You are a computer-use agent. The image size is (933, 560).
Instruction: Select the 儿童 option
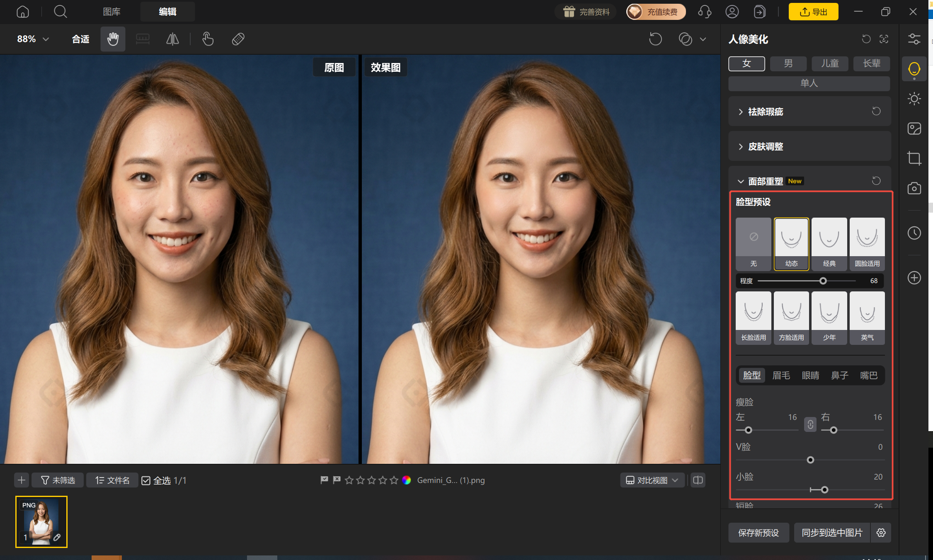point(830,63)
